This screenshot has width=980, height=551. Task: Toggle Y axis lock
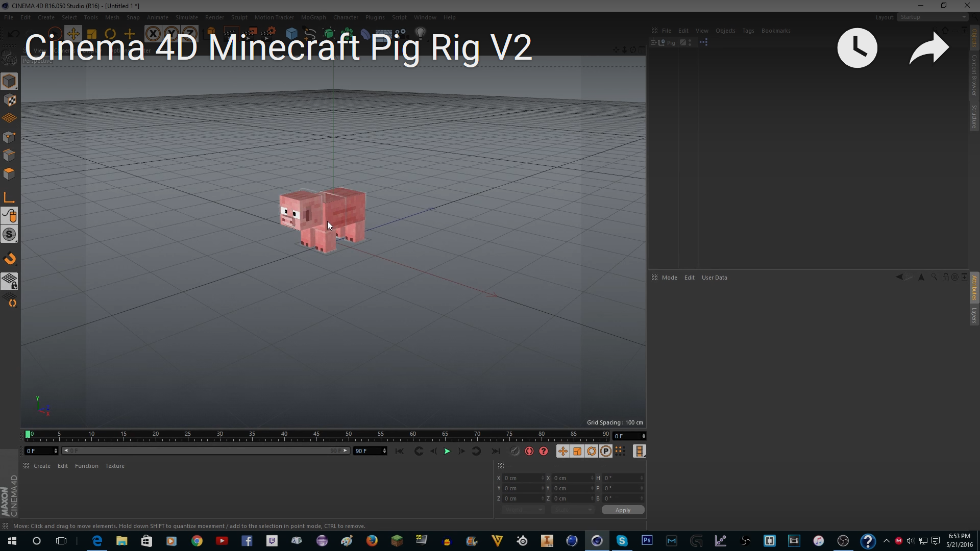tap(171, 34)
